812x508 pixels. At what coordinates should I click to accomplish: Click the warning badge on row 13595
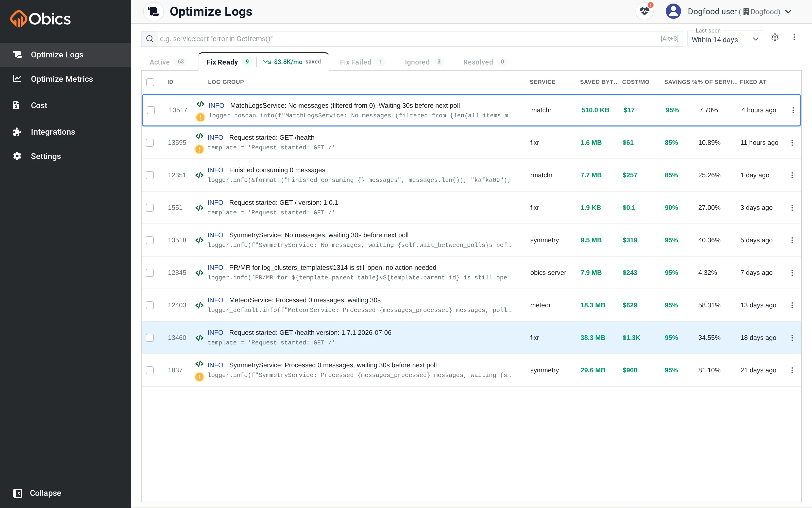tap(199, 149)
